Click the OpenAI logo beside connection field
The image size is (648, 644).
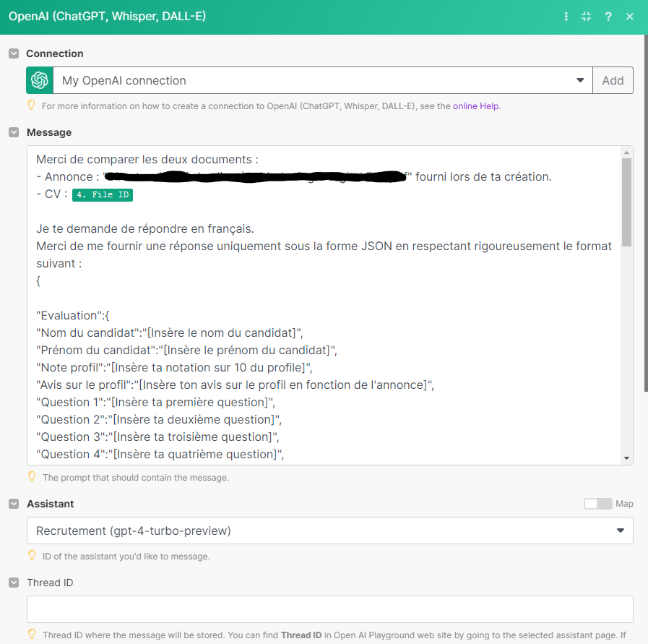point(40,80)
